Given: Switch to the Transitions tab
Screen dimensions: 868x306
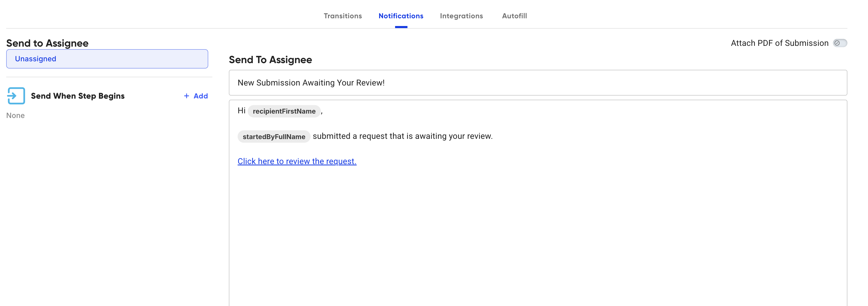Looking at the screenshot, I should click(x=343, y=16).
